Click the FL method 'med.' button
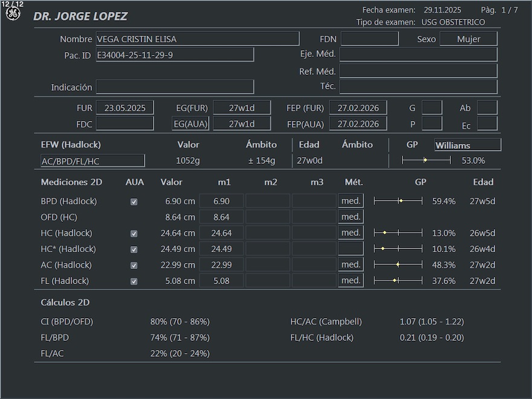Screen dimensions: 532x399 click(x=351, y=281)
